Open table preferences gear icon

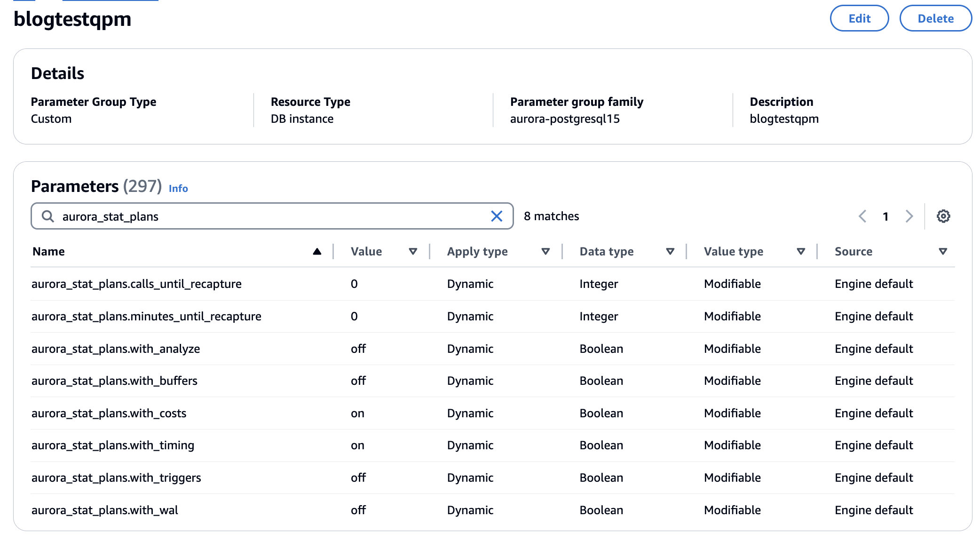pos(943,216)
